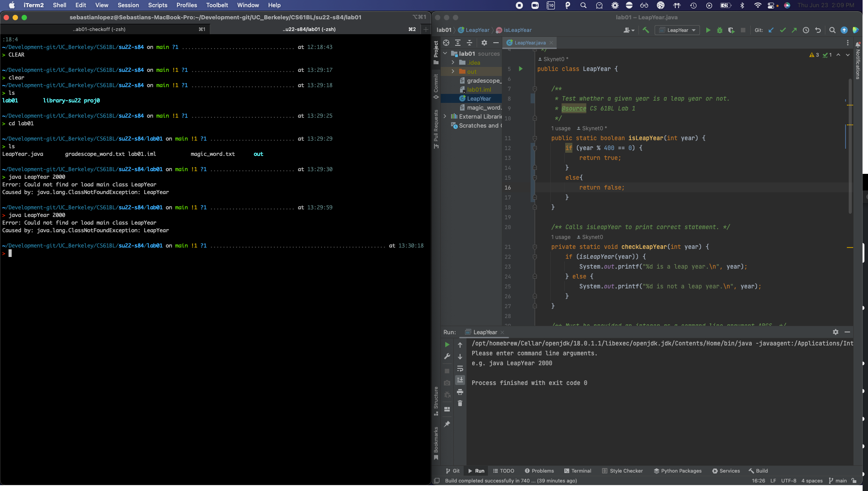This screenshot has height=491, width=868.
Task: Build project with the hammer icon
Action: coord(646,30)
